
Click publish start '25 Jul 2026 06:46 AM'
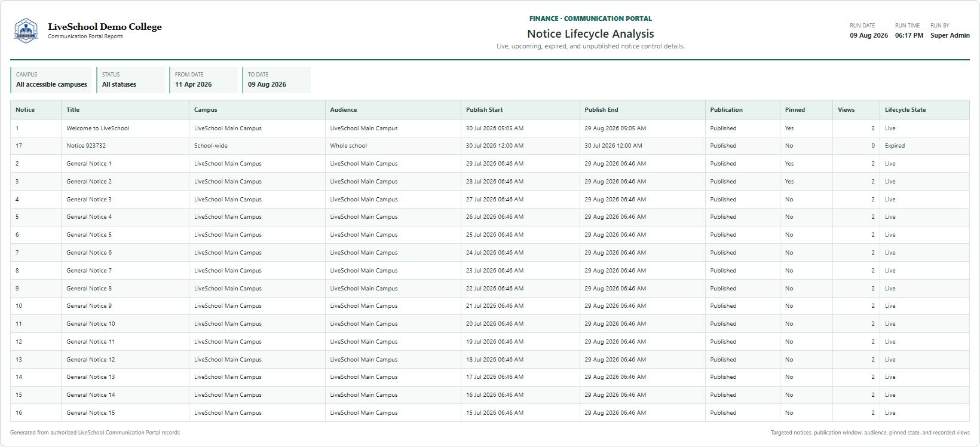point(495,235)
